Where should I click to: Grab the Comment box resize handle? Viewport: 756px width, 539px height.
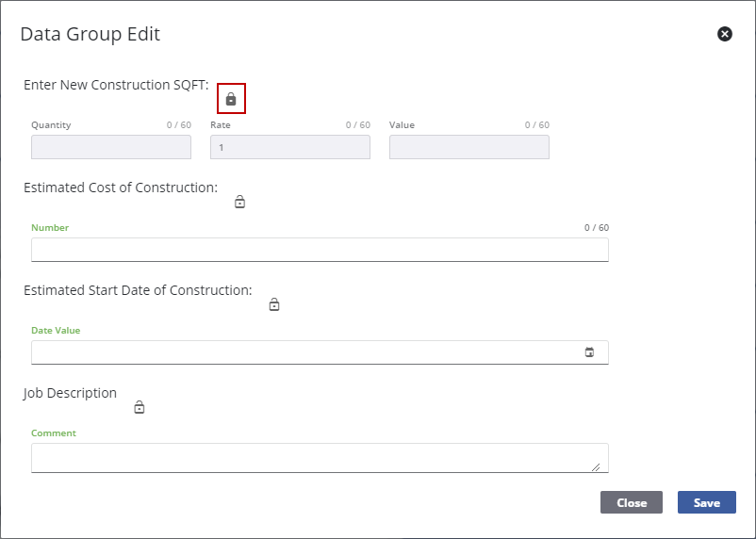tap(596, 465)
